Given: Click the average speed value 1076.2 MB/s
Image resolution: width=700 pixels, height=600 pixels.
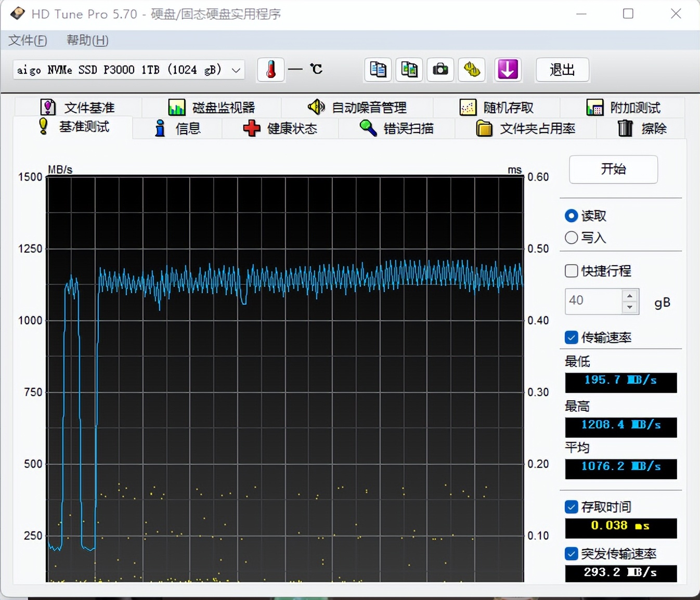Looking at the screenshot, I should click(x=621, y=468).
